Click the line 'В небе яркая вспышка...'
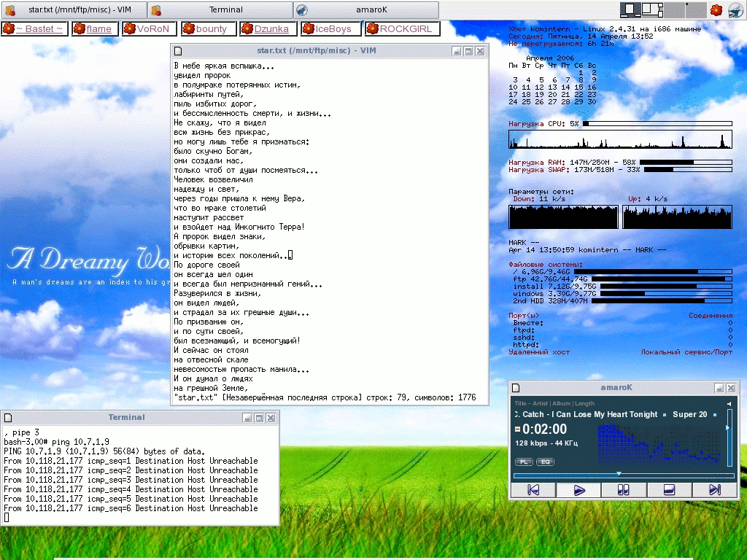The image size is (747, 560). tap(224, 66)
